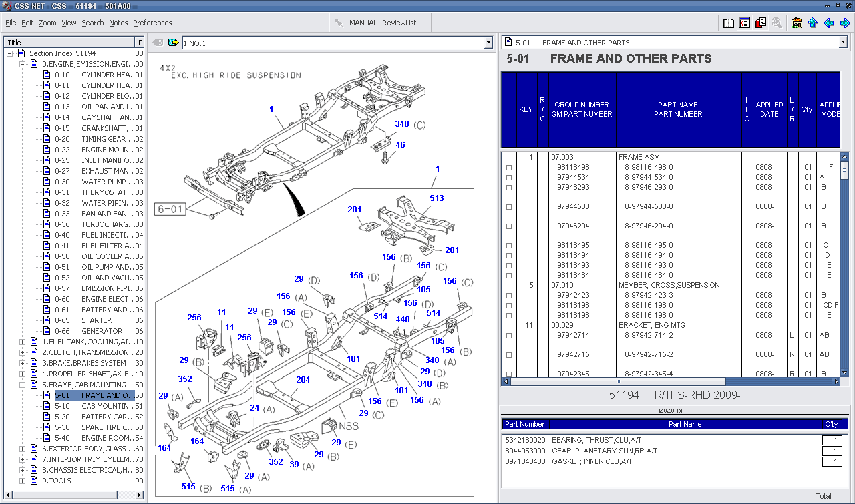Open the Search menu
855x504 pixels.
click(92, 22)
